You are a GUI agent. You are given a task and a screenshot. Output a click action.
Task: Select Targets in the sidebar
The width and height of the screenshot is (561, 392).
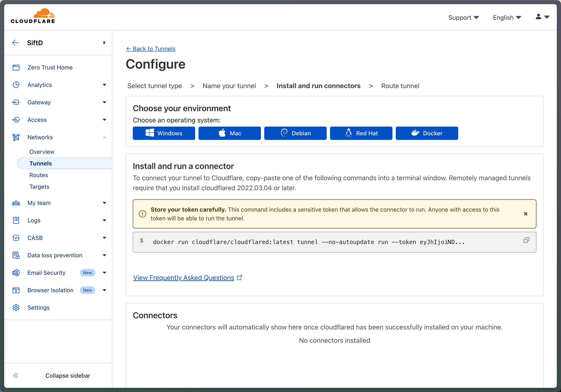[39, 187]
